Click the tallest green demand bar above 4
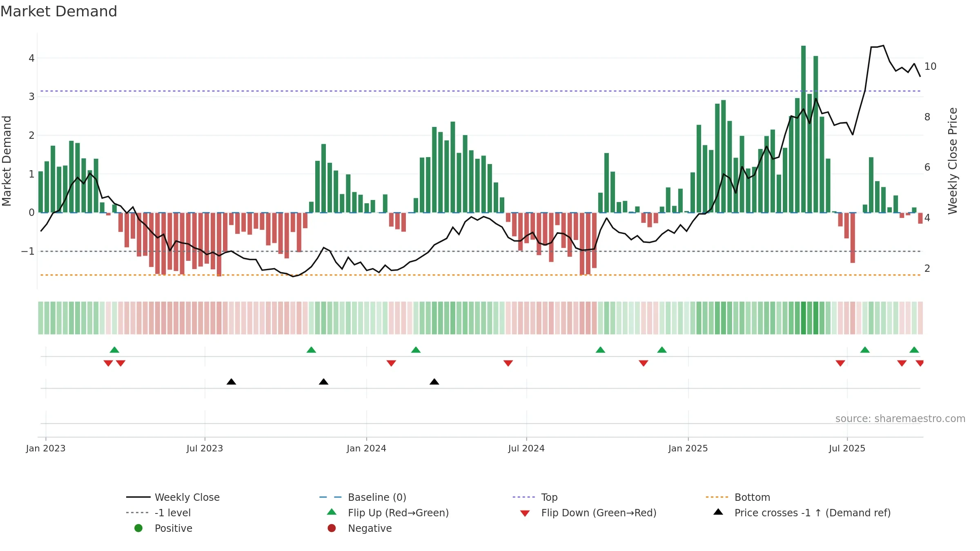 (803, 129)
